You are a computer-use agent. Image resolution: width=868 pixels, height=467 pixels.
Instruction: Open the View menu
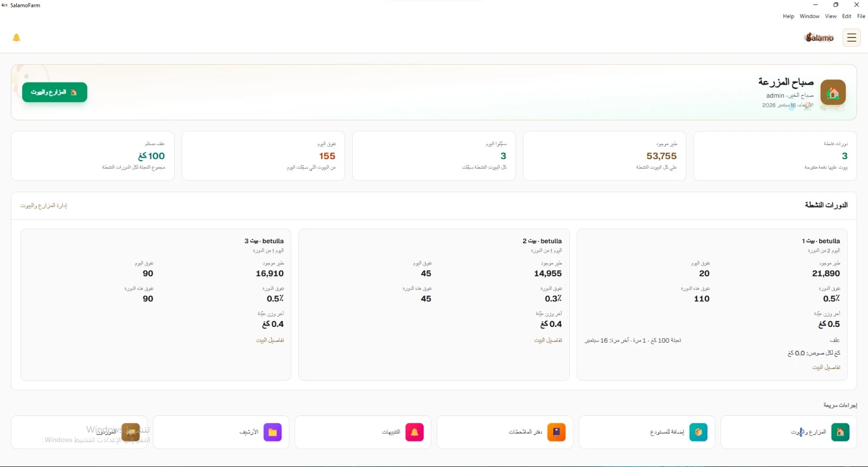point(831,16)
